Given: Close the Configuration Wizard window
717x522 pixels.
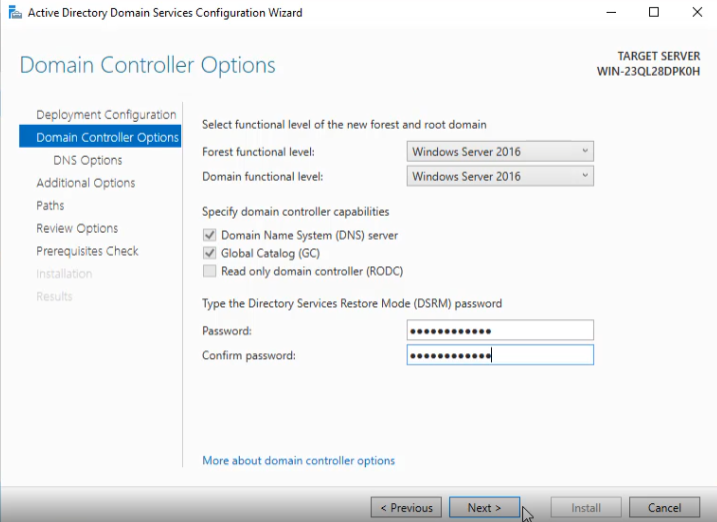Looking at the screenshot, I should tap(697, 12).
